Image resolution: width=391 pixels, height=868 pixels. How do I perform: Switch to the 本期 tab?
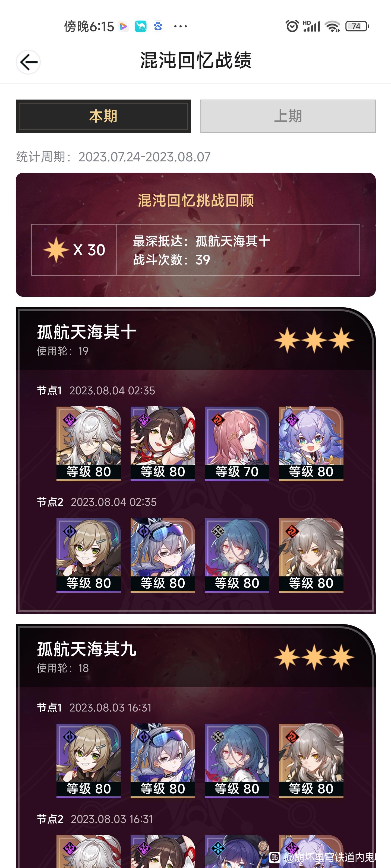click(x=103, y=116)
